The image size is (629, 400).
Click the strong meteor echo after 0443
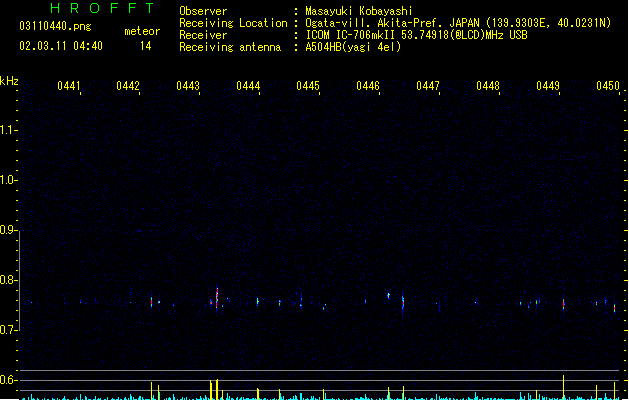tap(217, 299)
